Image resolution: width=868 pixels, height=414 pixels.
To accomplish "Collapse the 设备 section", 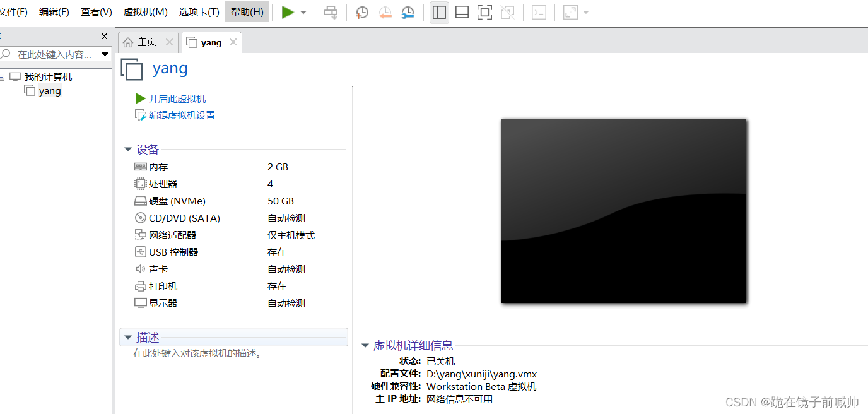I will pos(128,150).
